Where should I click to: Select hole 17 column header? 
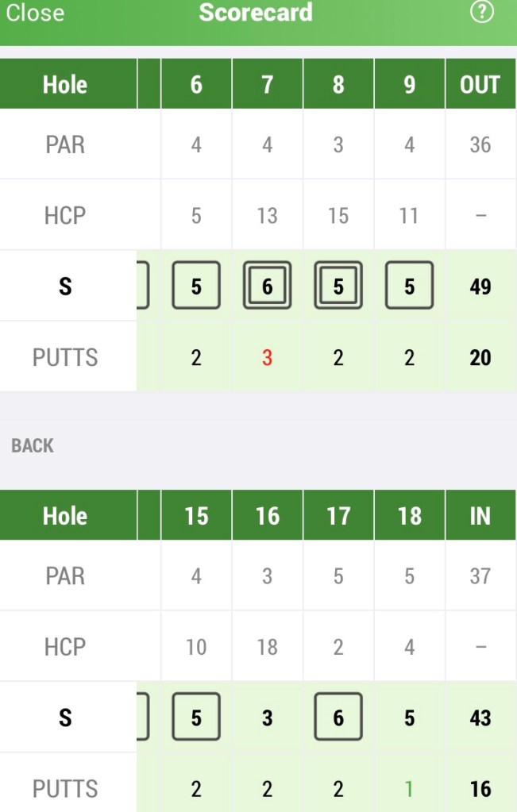coord(338,516)
